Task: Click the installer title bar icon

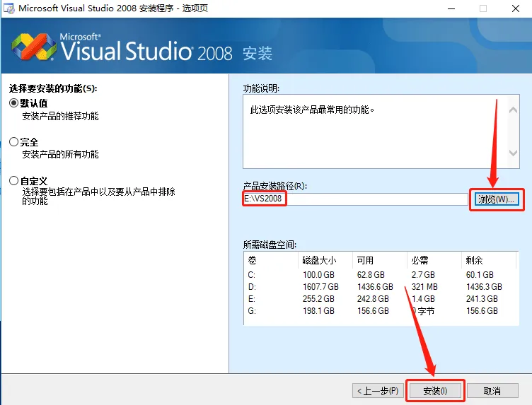Action: click(x=9, y=8)
